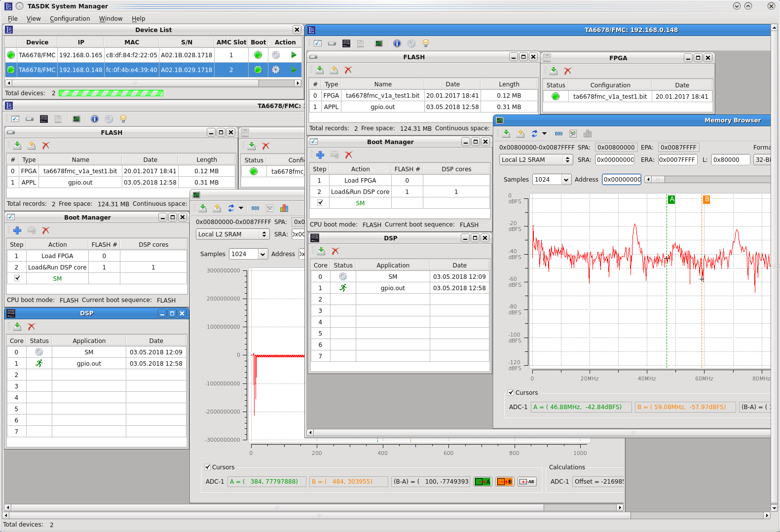Open the info icon in right device toolbar

click(397, 43)
